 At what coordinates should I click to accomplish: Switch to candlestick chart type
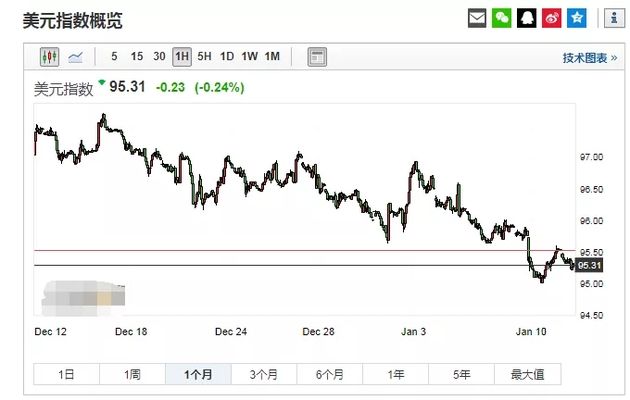click(x=50, y=57)
